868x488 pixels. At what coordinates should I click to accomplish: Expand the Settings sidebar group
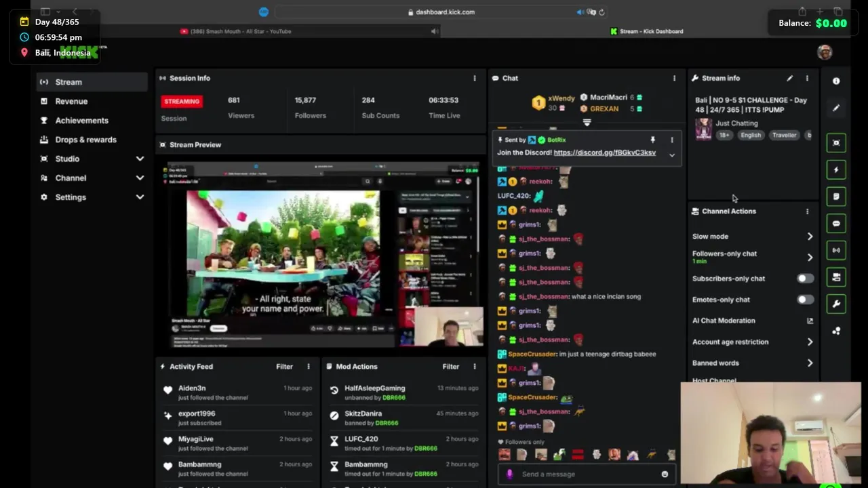coord(92,197)
